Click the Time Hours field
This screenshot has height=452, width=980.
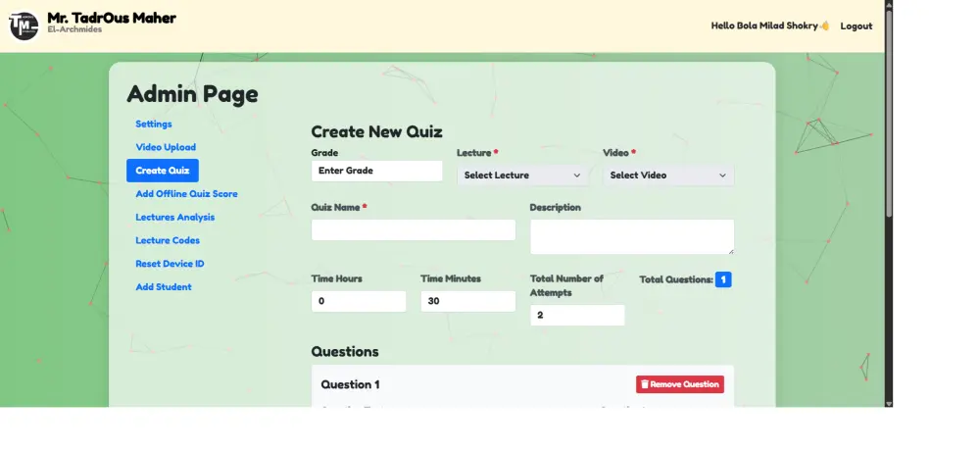click(x=359, y=302)
